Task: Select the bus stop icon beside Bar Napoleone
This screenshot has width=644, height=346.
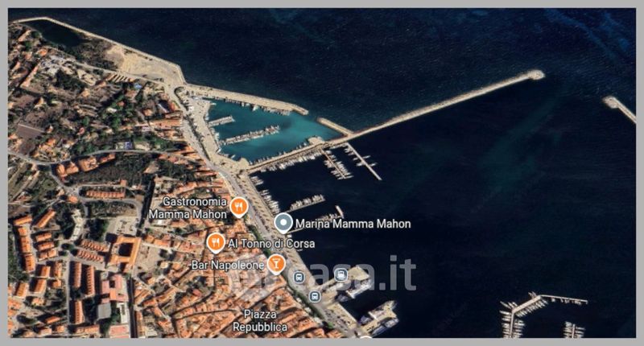Action: pyautogui.click(x=299, y=278)
